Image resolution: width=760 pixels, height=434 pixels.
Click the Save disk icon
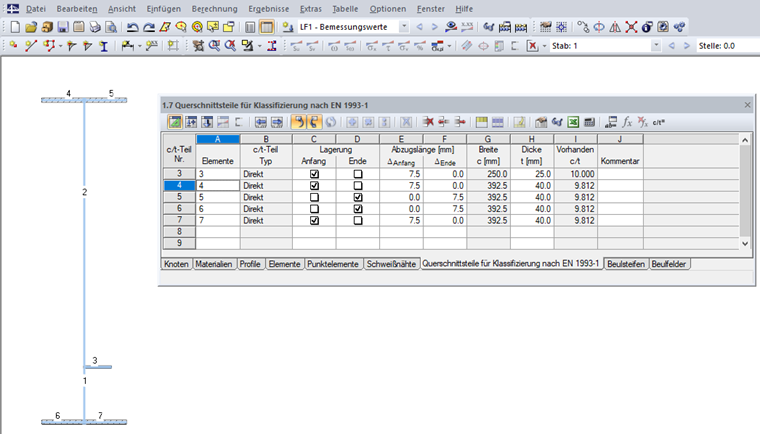pos(63,27)
